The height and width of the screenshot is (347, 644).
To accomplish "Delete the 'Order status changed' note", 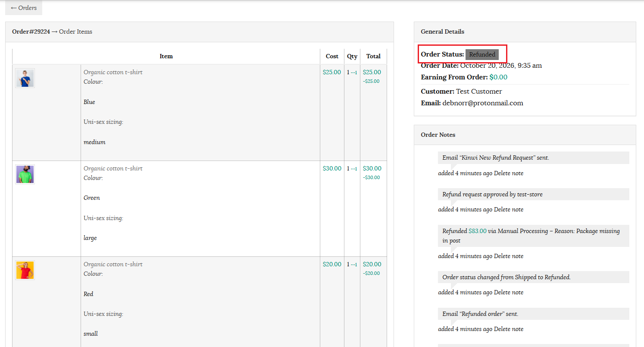I will [509, 292].
